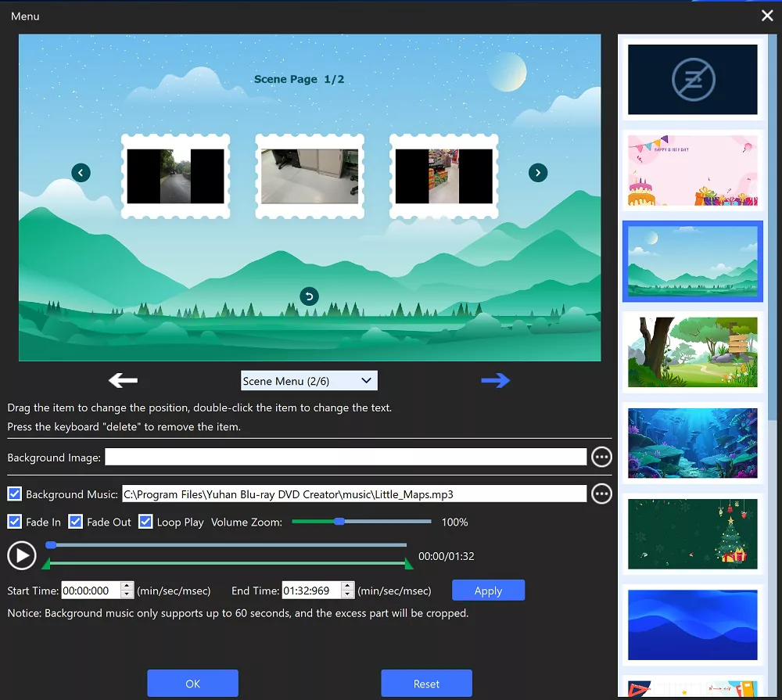Browse for a background image file
This screenshot has width=782, height=700.
(x=601, y=457)
